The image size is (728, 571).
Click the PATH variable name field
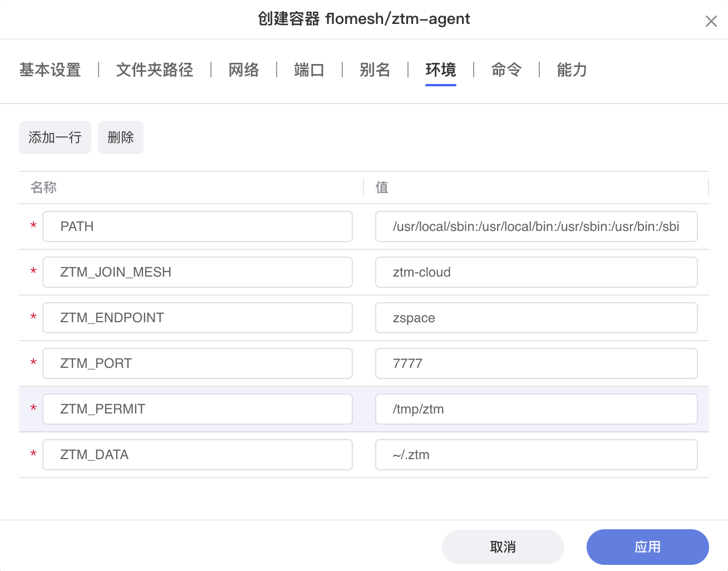point(197,227)
